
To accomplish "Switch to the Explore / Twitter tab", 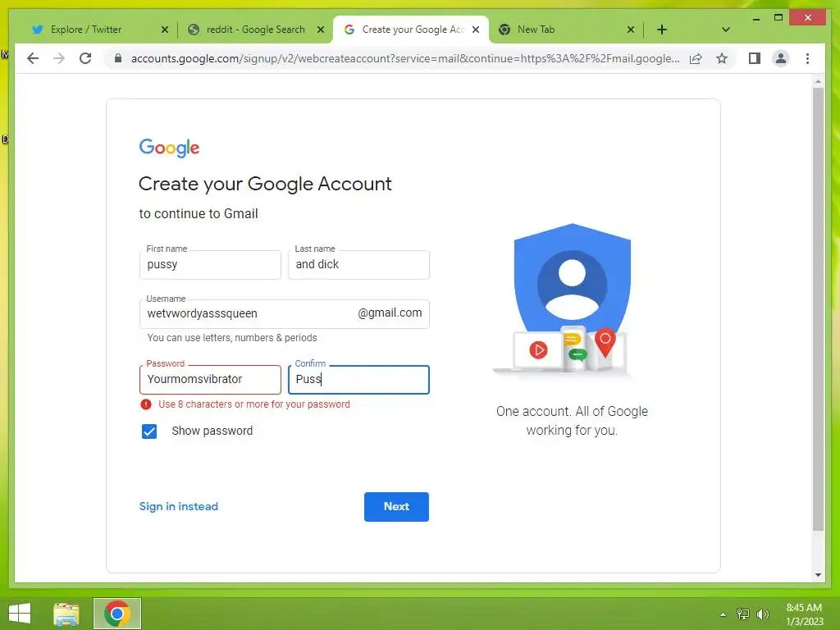I will 85,30.
